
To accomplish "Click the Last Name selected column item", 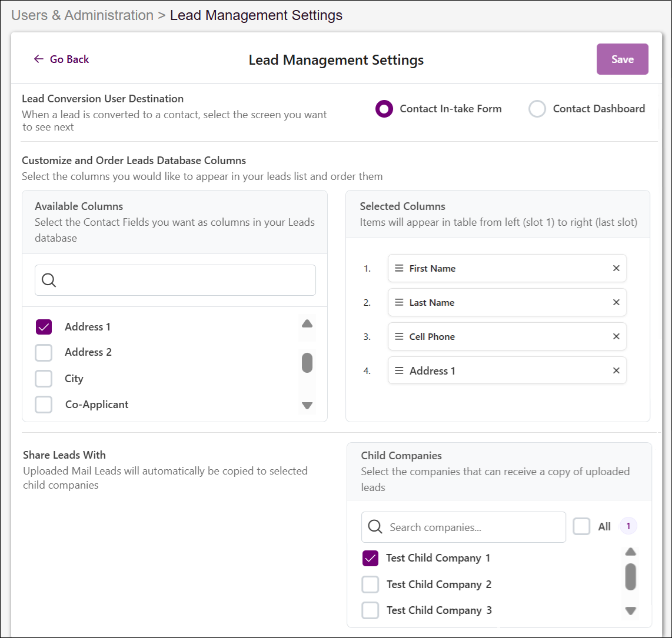I will [x=507, y=302].
